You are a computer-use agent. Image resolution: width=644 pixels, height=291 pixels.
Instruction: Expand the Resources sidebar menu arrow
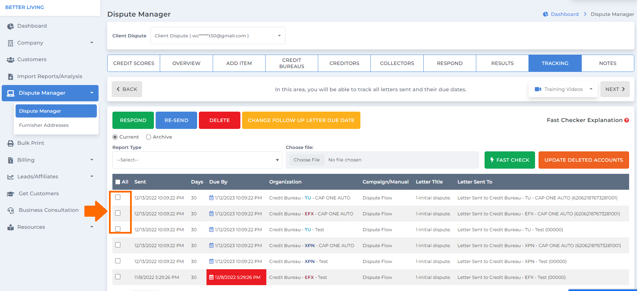[x=92, y=227]
